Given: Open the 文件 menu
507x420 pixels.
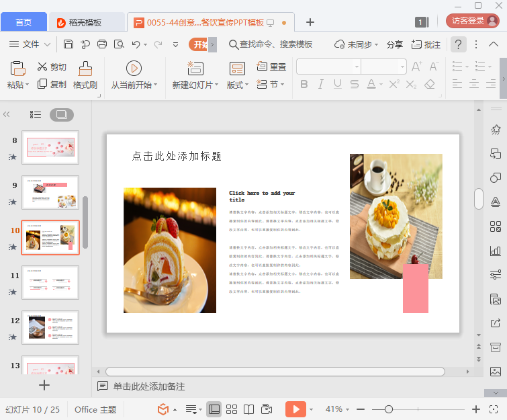Looking at the screenshot, I should pyautogui.click(x=30, y=44).
